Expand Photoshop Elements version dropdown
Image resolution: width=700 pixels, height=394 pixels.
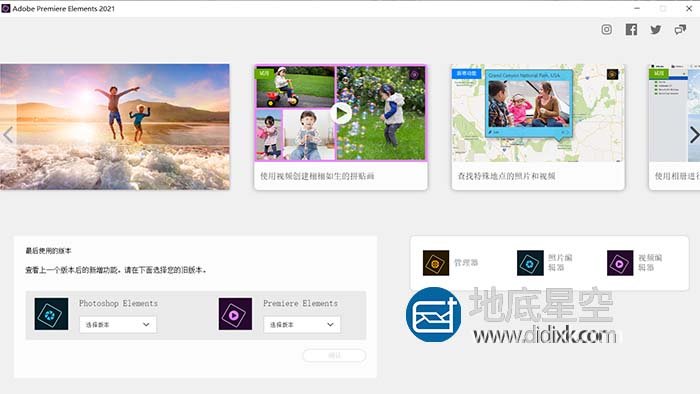pos(118,324)
